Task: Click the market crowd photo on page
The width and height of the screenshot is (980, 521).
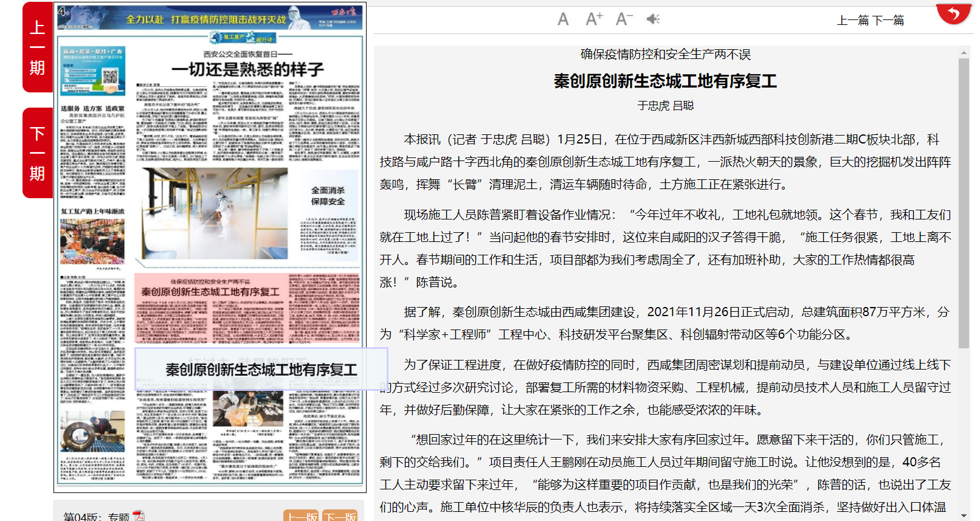Action: pos(92,242)
